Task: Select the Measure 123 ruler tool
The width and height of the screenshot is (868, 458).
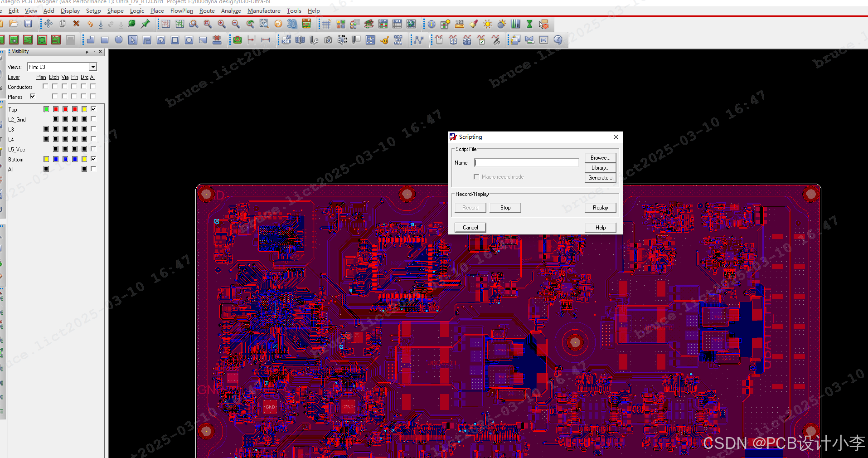Action: pos(460,24)
